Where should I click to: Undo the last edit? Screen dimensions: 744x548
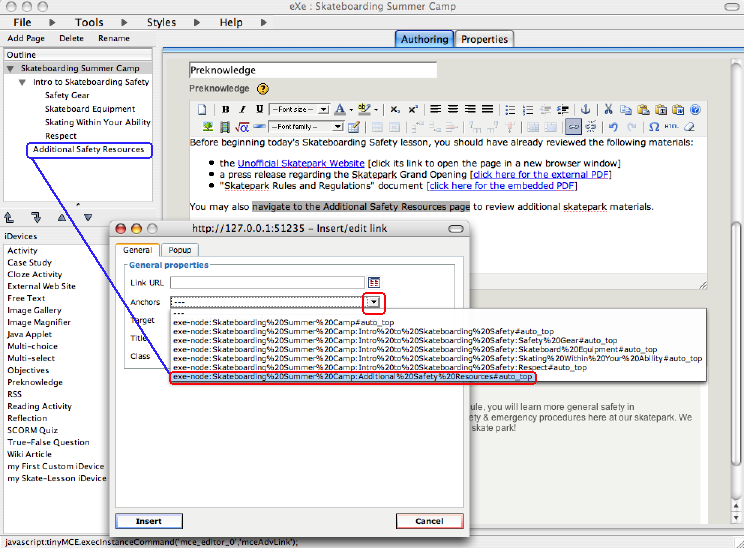point(614,127)
